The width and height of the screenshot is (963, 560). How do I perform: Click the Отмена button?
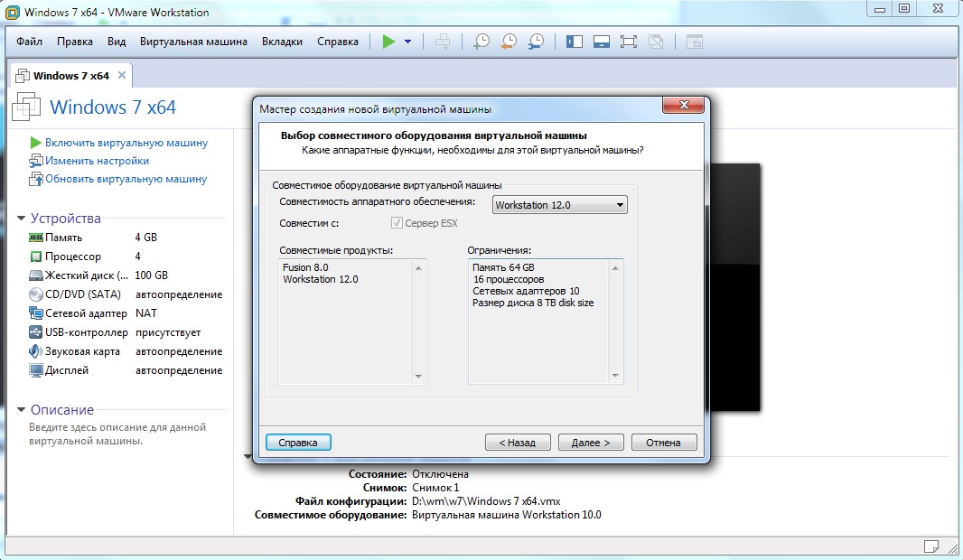[664, 442]
